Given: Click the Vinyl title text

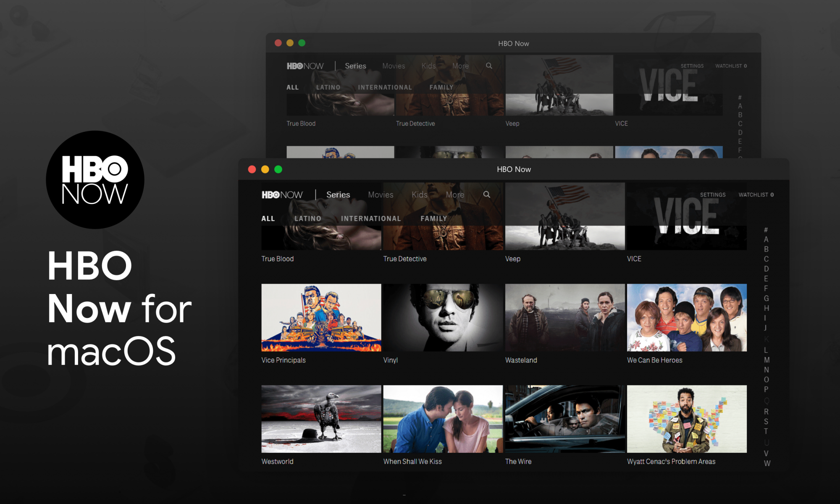Looking at the screenshot, I should (x=390, y=360).
